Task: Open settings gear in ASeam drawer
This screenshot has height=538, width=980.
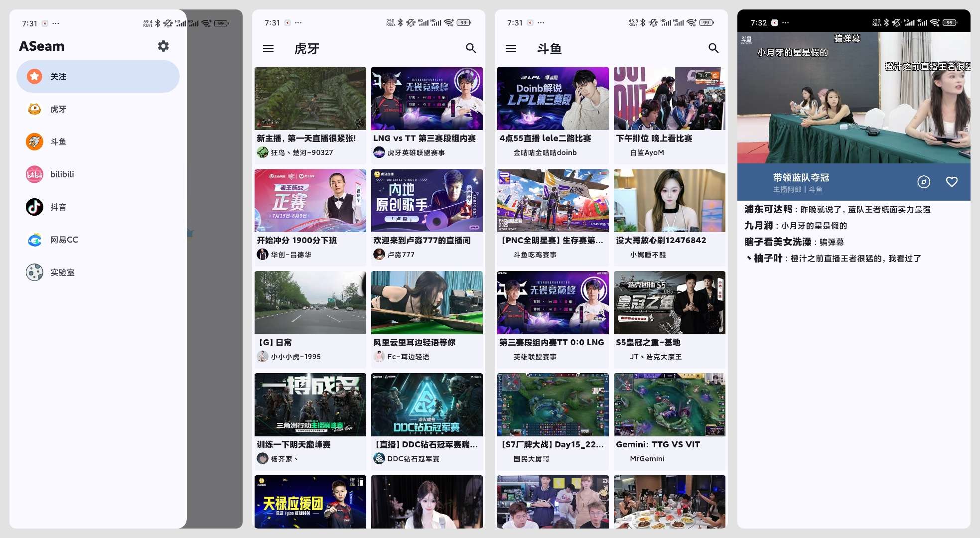Action: 163,46
